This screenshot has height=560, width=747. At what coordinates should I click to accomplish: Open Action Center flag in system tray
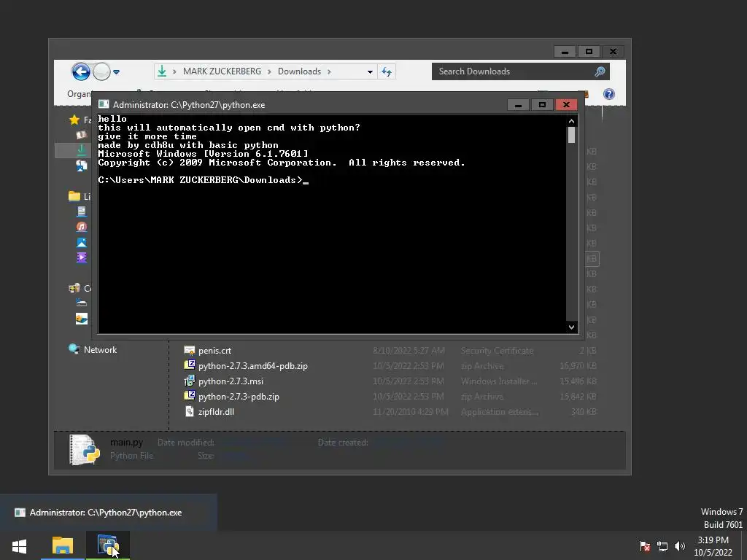tap(645, 546)
